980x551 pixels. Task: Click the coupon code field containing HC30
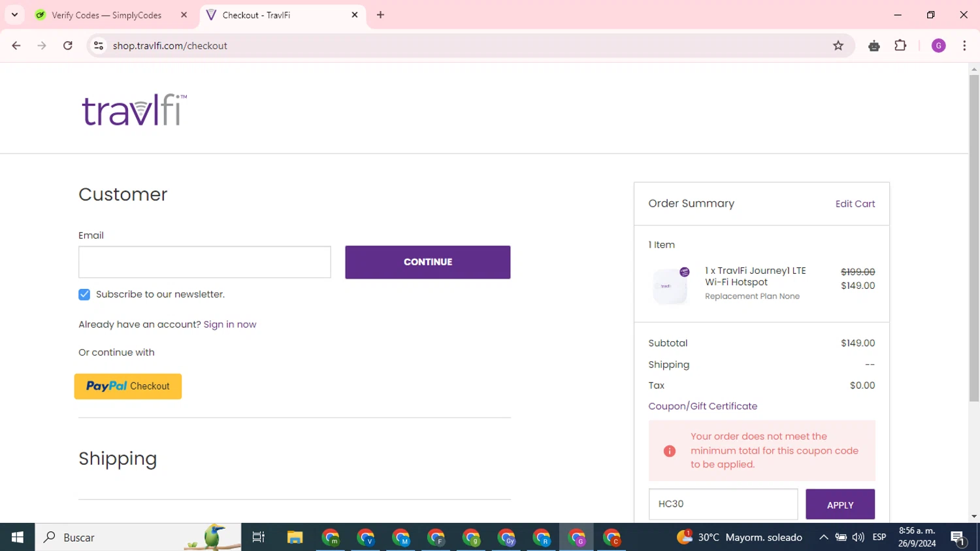click(x=723, y=504)
